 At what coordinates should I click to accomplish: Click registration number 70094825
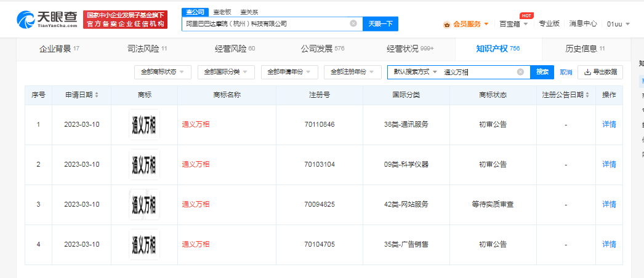click(x=320, y=204)
